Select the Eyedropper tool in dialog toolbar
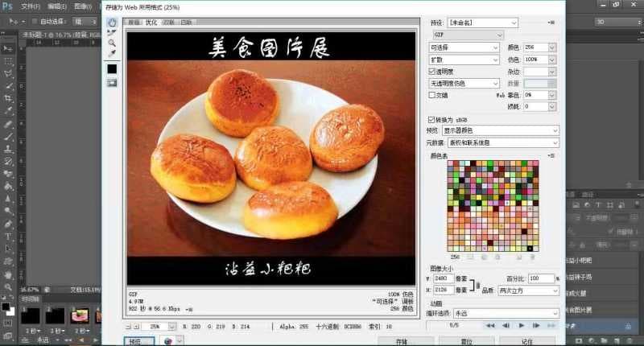 pos(112,53)
